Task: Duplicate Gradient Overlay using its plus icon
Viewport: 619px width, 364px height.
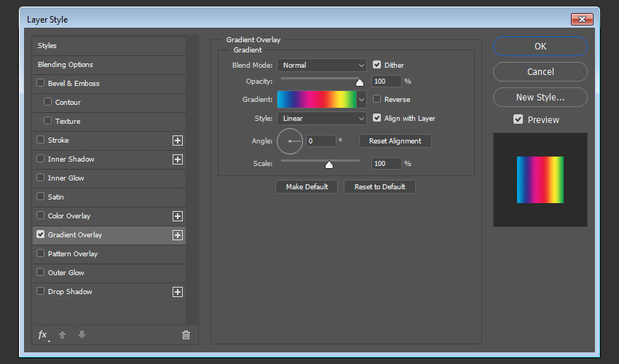Action: point(177,235)
